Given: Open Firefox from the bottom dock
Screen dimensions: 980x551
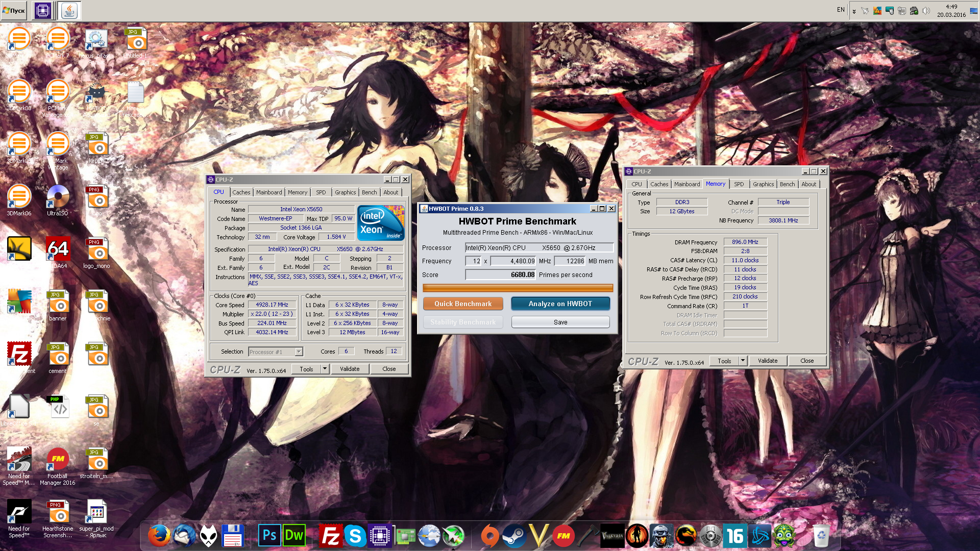Looking at the screenshot, I should pyautogui.click(x=159, y=536).
